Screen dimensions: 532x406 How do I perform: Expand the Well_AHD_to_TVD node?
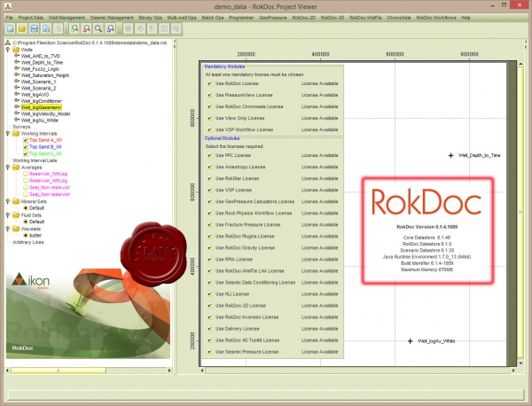click(x=16, y=56)
